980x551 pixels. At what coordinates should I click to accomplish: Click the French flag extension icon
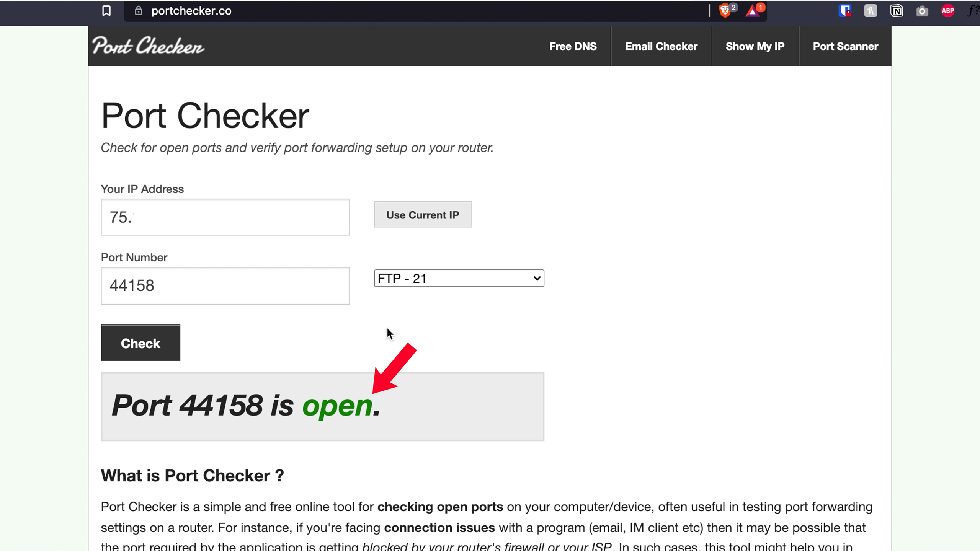pos(845,11)
